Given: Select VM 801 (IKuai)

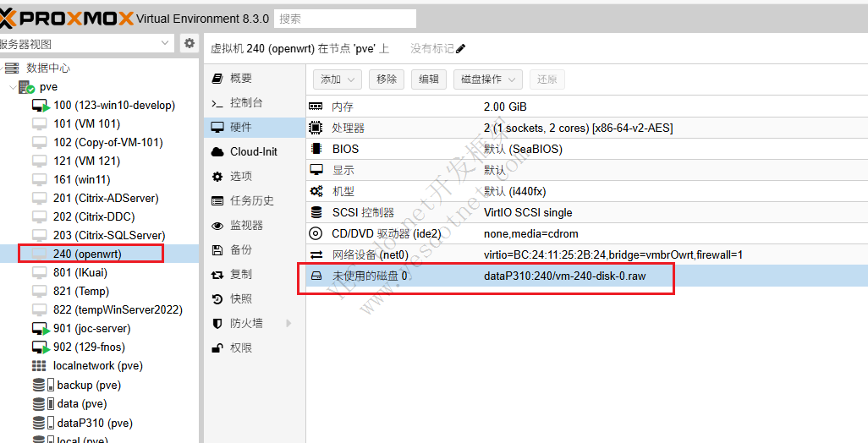Looking at the screenshot, I should pyautogui.click(x=80, y=273).
